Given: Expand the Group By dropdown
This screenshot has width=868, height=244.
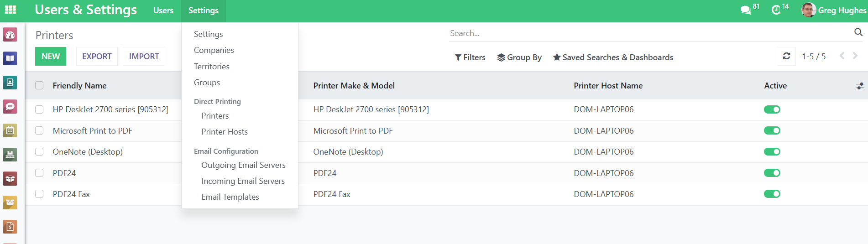Looking at the screenshot, I should (x=519, y=57).
